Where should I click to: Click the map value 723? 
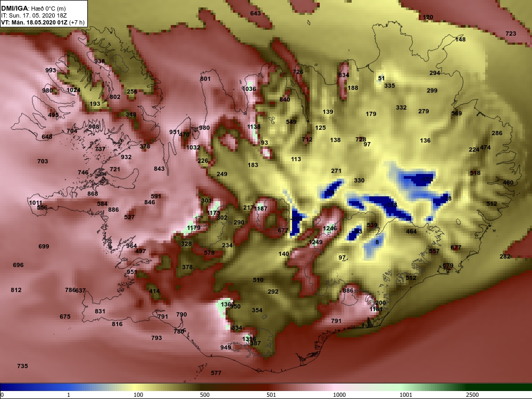pos(511,34)
